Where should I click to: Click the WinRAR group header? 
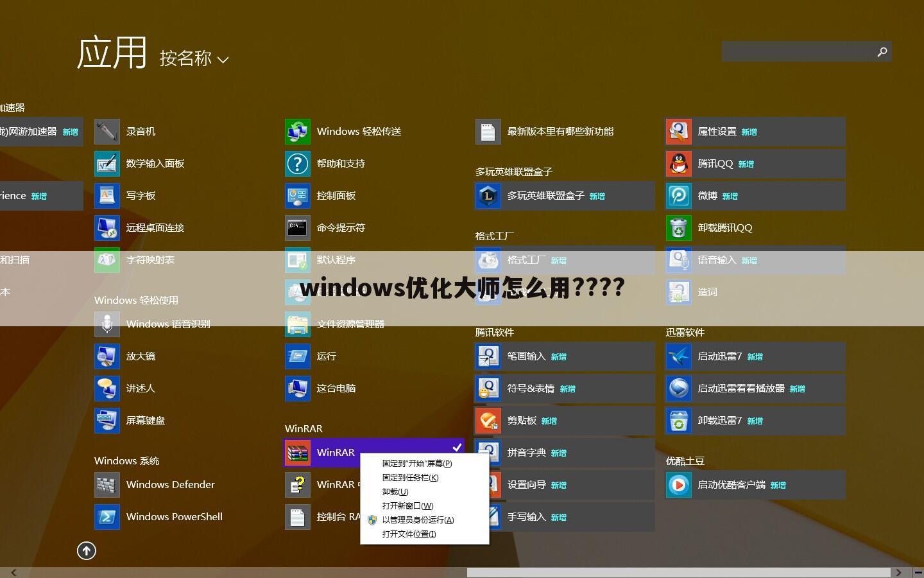(304, 428)
